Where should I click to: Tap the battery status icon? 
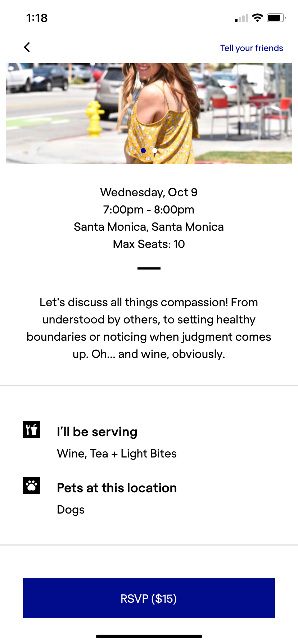pos(276,18)
